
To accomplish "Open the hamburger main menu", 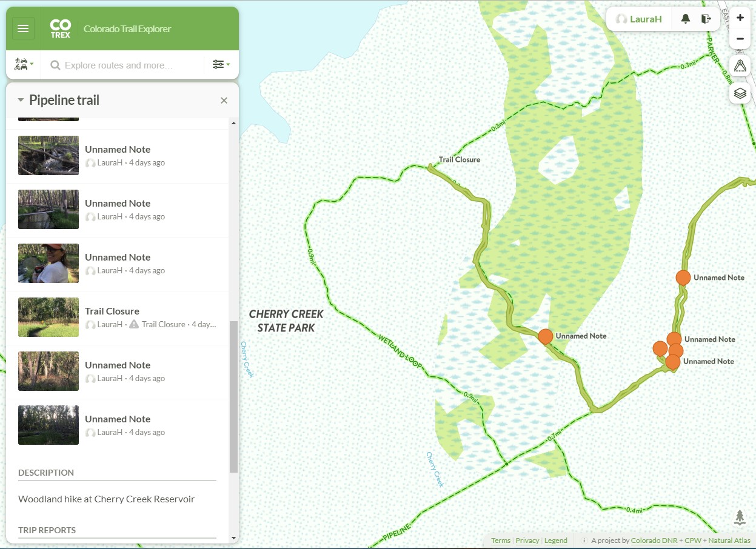I will pyautogui.click(x=23, y=28).
